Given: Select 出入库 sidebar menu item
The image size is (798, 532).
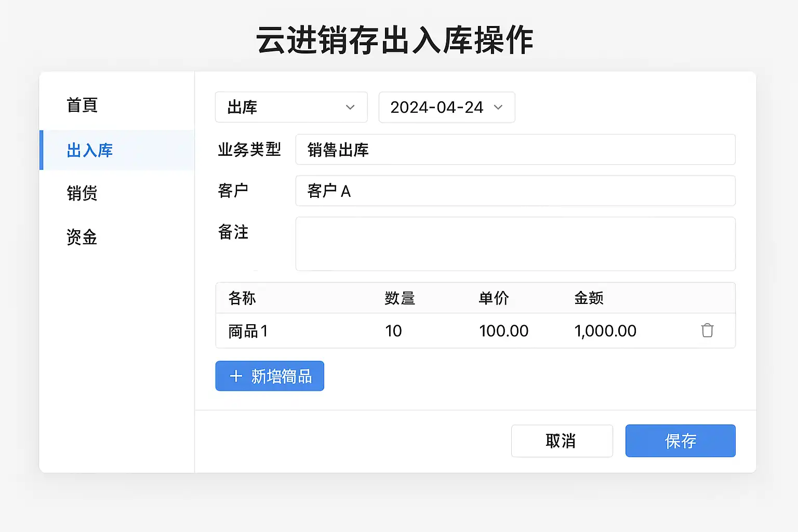Looking at the screenshot, I should pyautogui.click(x=90, y=150).
